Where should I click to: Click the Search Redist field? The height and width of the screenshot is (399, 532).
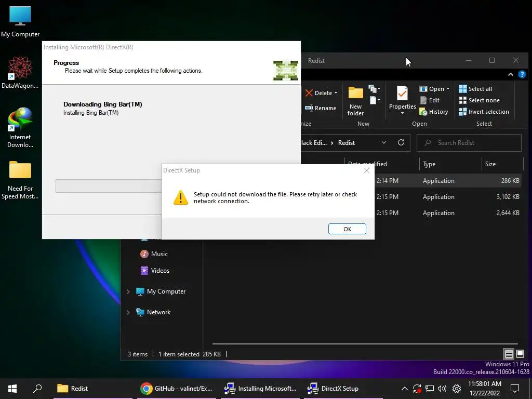[469, 143]
